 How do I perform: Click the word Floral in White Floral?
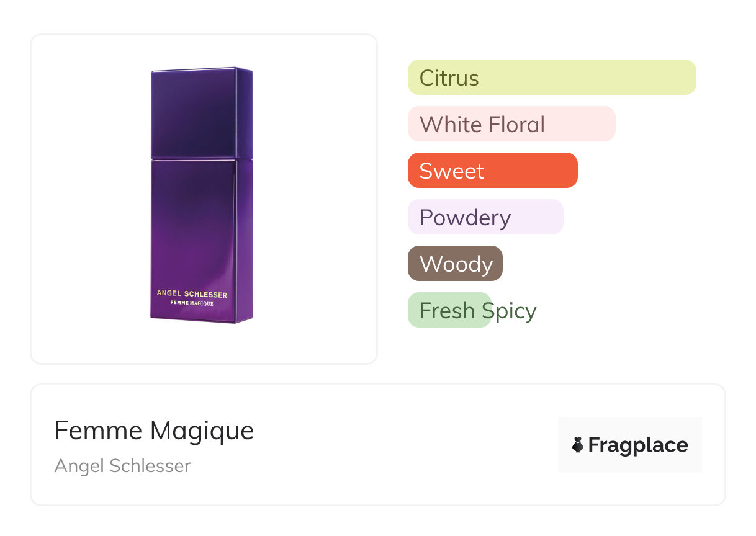(516, 125)
